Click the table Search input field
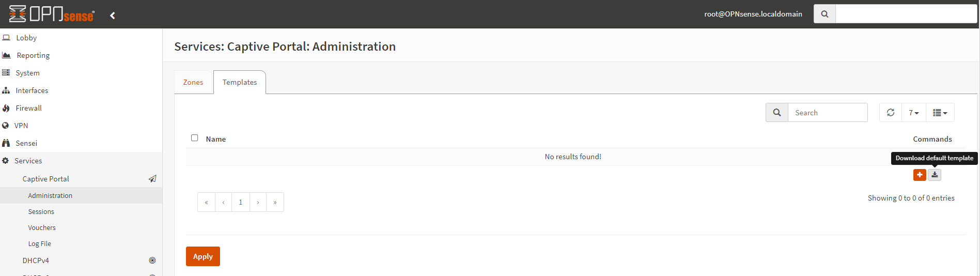Image resolution: width=980 pixels, height=276 pixels. click(x=827, y=113)
